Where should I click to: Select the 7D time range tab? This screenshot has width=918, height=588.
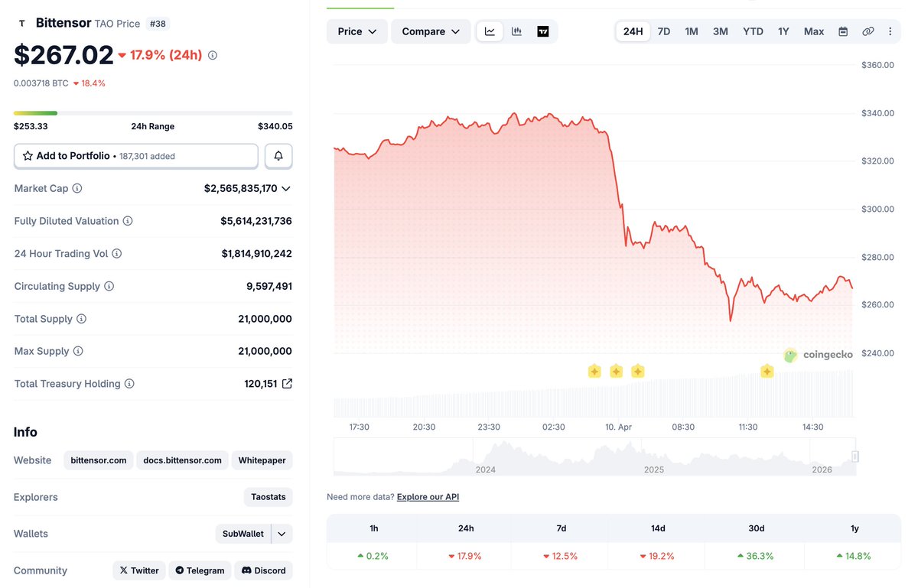pos(664,31)
